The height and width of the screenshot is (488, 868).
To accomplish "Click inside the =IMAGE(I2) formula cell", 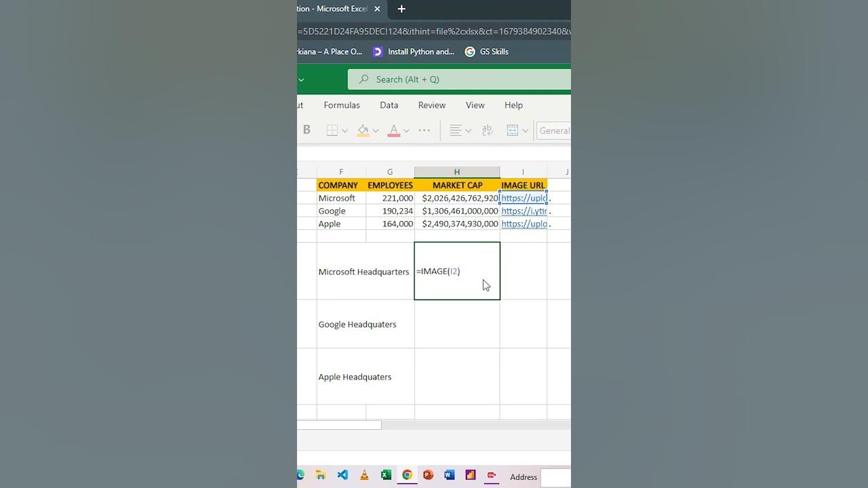I will pos(457,271).
